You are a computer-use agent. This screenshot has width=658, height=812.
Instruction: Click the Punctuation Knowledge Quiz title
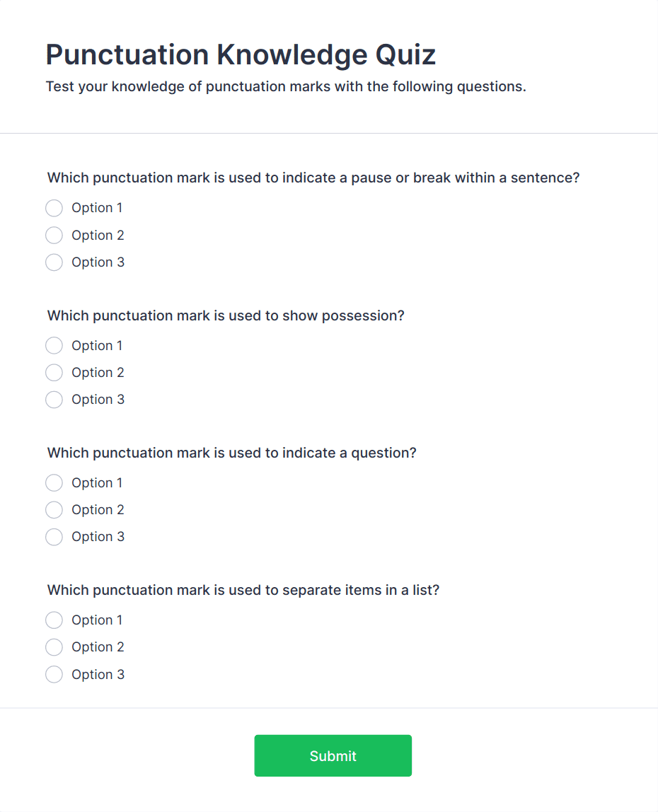point(240,54)
